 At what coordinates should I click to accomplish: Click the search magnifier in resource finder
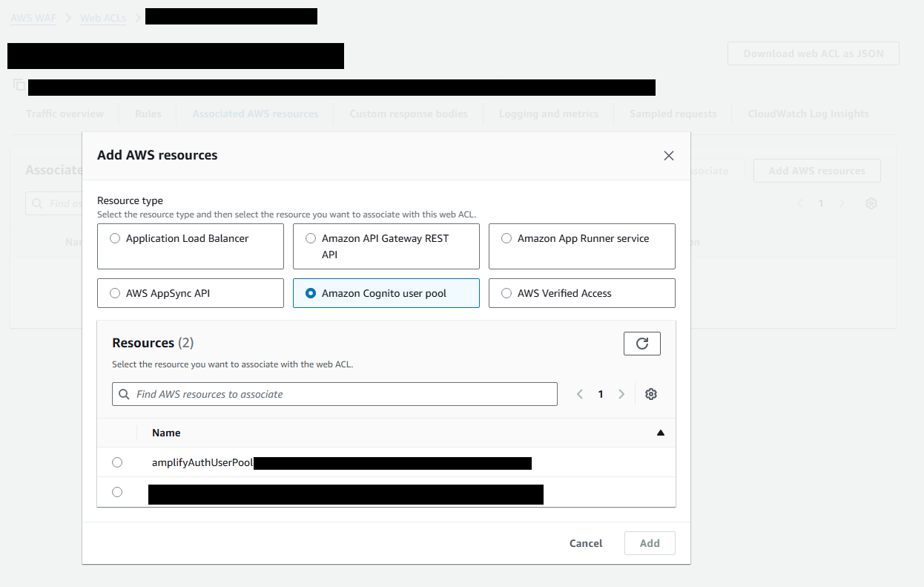coord(124,394)
